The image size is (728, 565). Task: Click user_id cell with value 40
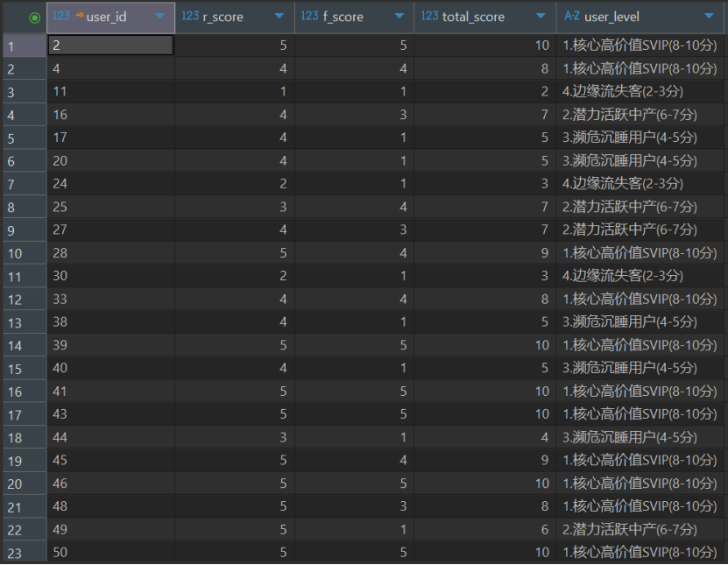[110, 368]
